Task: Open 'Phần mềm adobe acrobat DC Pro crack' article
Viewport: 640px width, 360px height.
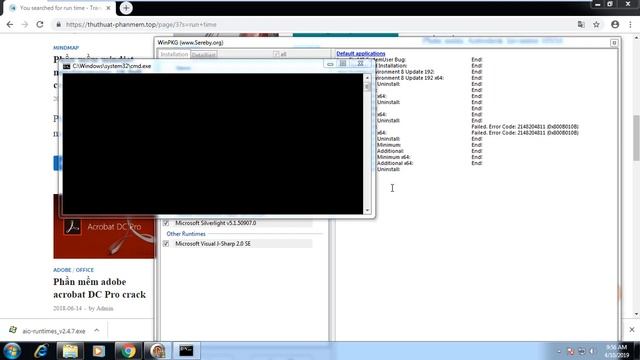Action: tap(99, 288)
